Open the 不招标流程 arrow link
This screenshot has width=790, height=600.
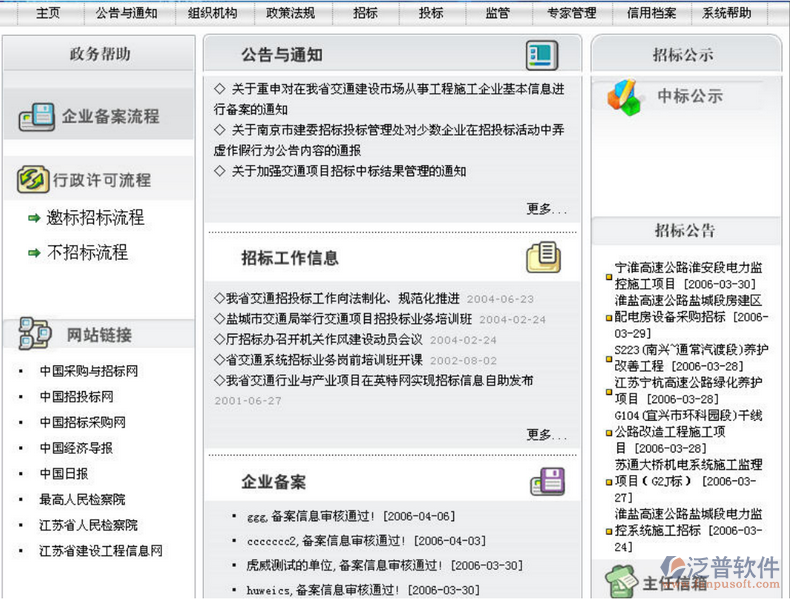[87, 253]
